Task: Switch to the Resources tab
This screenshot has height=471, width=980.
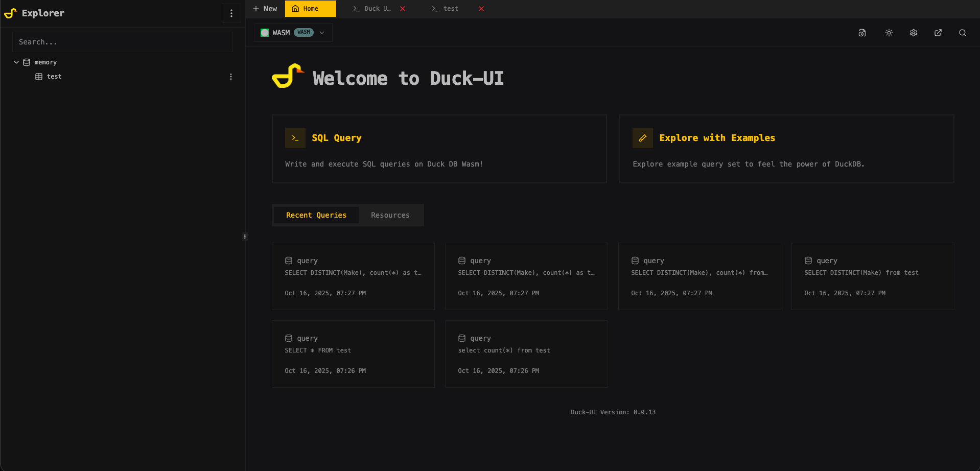Action: [x=390, y=215]
